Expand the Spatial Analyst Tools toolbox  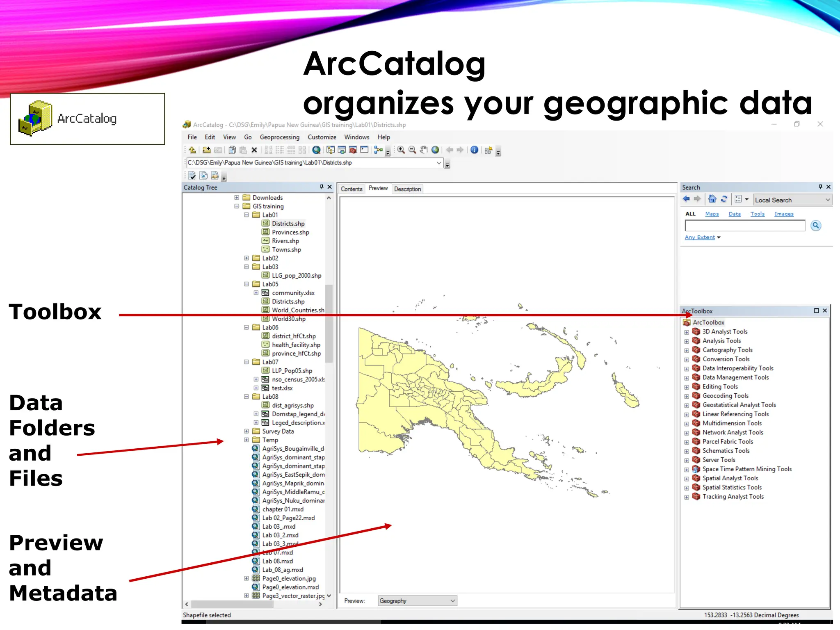(x=687, y=479)
